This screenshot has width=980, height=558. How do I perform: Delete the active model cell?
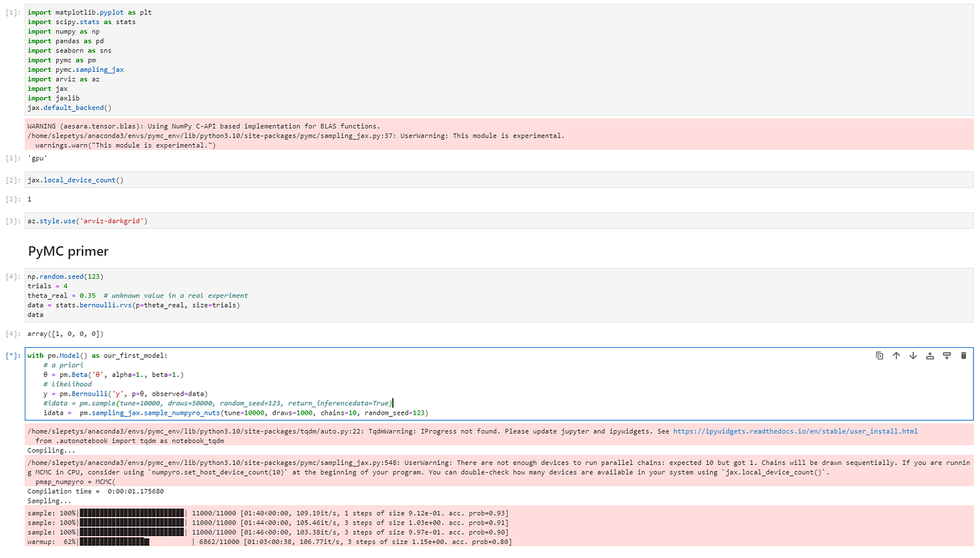click(964, 356)
